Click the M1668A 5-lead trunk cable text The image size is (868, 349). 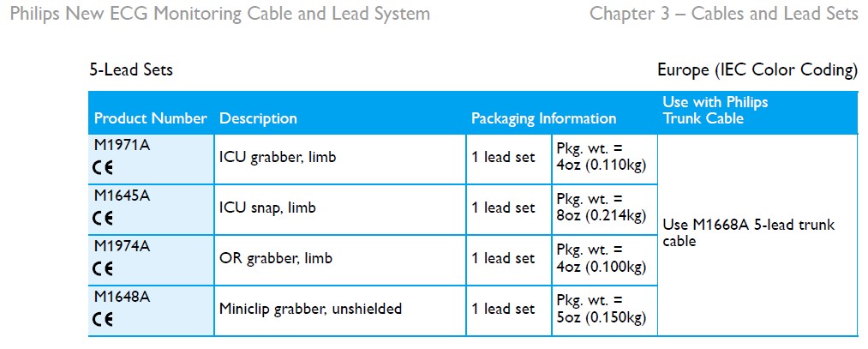point(748,233)
